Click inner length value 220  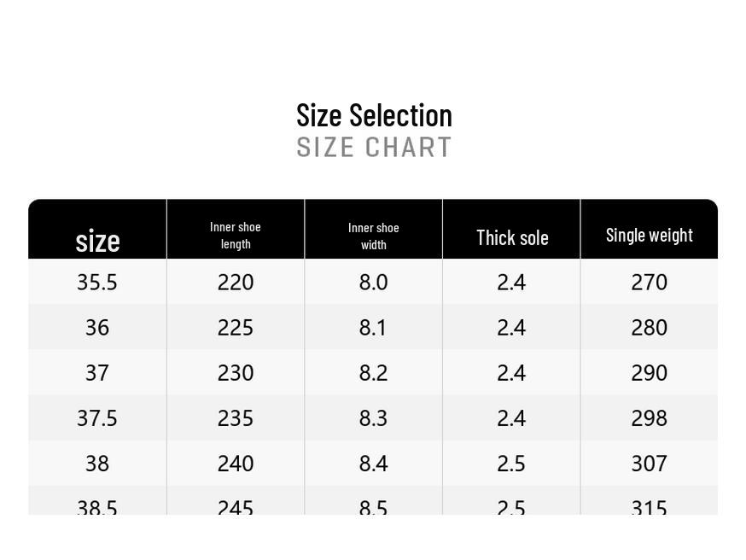(236, 283)
